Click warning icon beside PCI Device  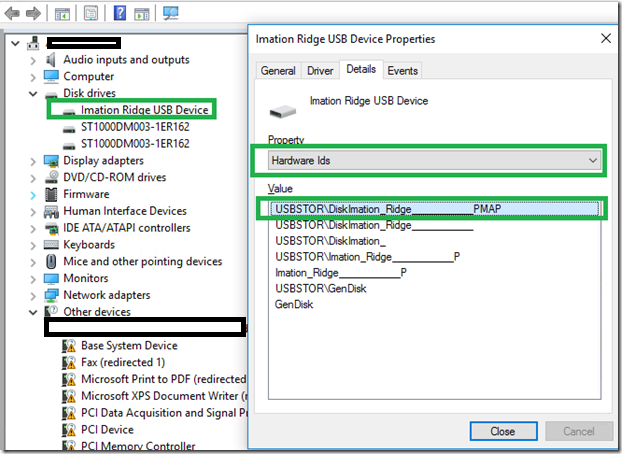pos(69,430)
